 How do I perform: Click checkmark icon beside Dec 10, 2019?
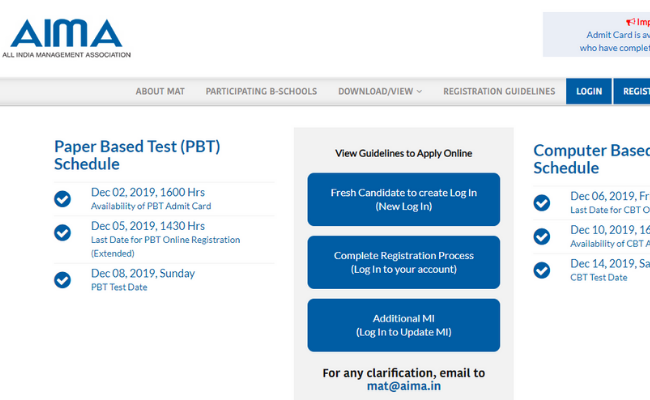(x=541, y=236)
